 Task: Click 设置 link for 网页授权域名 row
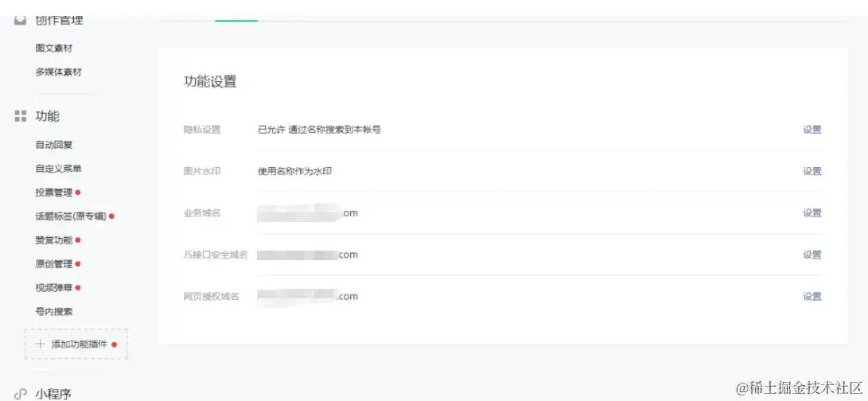(x=812, y=296)
